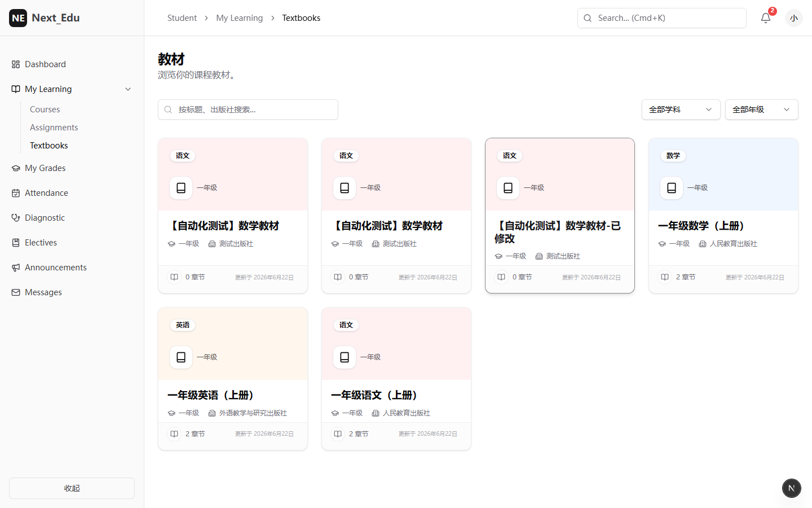Viewport: 812px width, 508px height.
Task: Click the 收起 collapse sidebar button
Action: click(x=72, y=488)
